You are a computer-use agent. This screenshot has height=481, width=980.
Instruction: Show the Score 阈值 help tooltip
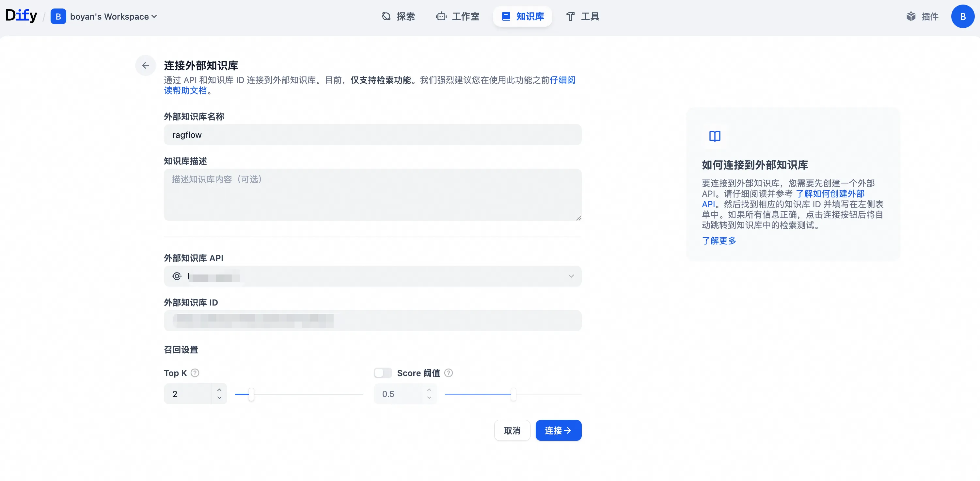point(449,373)
